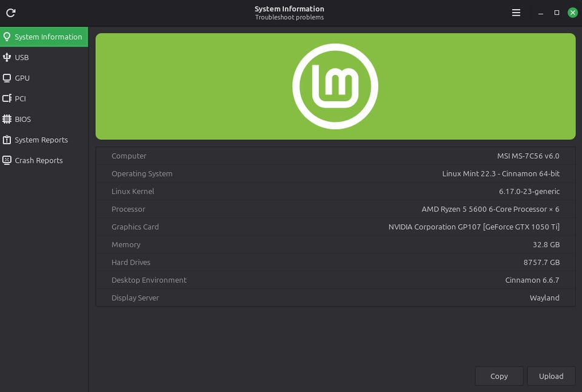
Task: Select the value 'Cinnamon 6.6.7'
Action: 532,280
